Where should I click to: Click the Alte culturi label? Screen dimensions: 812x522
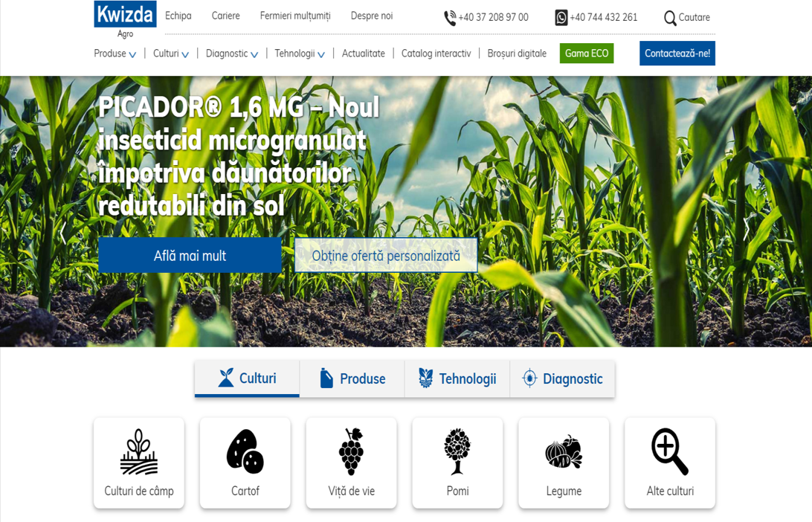pos(670,491)
